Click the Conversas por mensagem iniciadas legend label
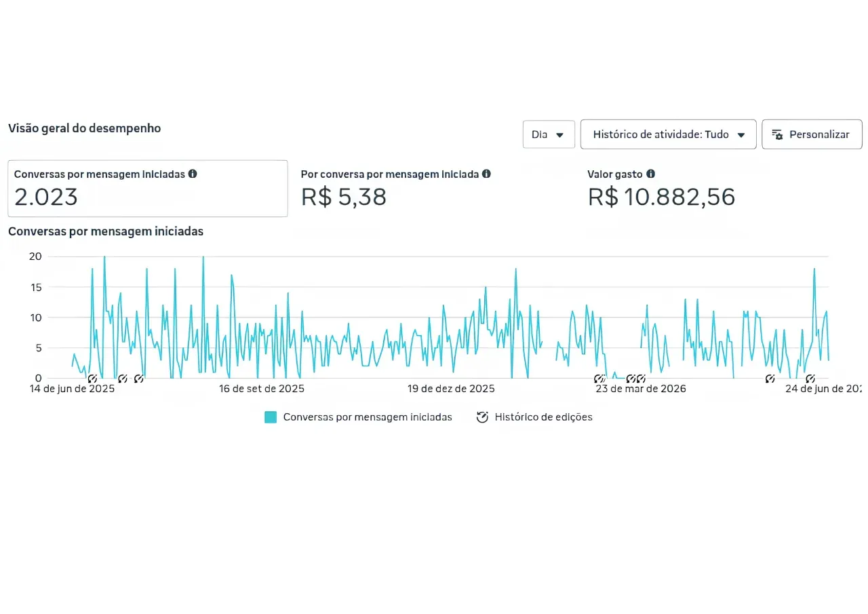The image size is (868, 614). pyautogui.click(x=368, y=417)
